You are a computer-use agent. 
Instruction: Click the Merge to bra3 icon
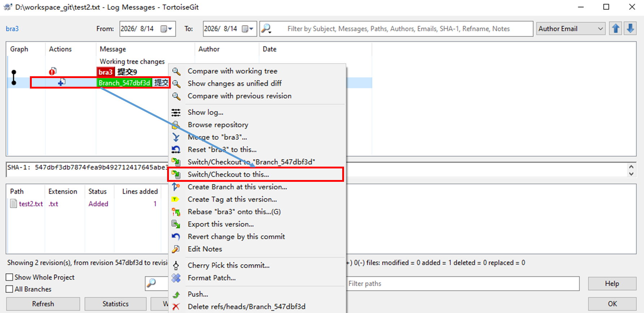pos(176,137)
